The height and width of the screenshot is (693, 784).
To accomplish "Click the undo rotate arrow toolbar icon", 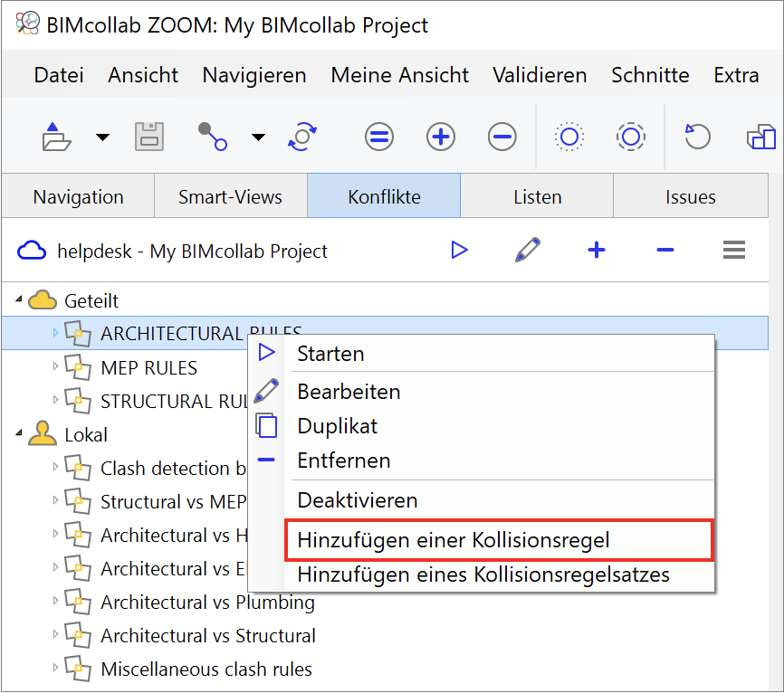I will pyautogui.click(x=697, y=137).
